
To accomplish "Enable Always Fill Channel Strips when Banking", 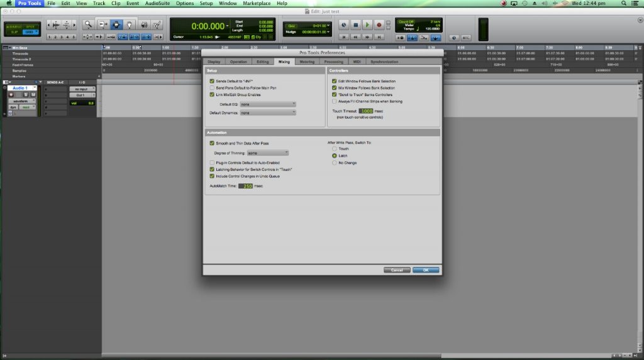I will [x=335, y=101].
